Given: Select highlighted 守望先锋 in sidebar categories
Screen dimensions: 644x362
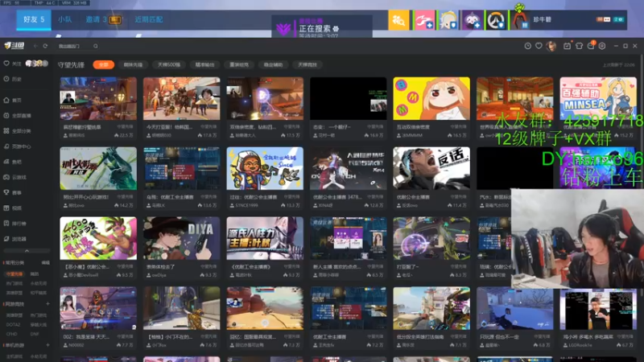Looking at the screenshot, I should click(x=14, y=274).
